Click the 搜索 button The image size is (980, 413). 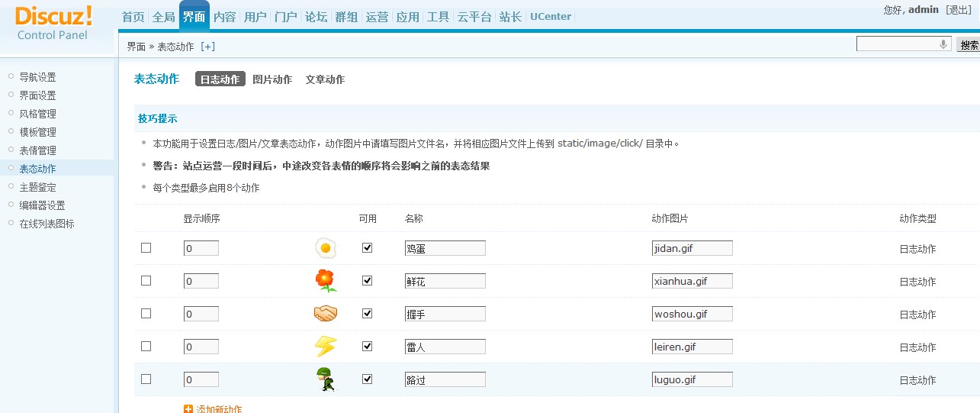click(x=969, y=45)
